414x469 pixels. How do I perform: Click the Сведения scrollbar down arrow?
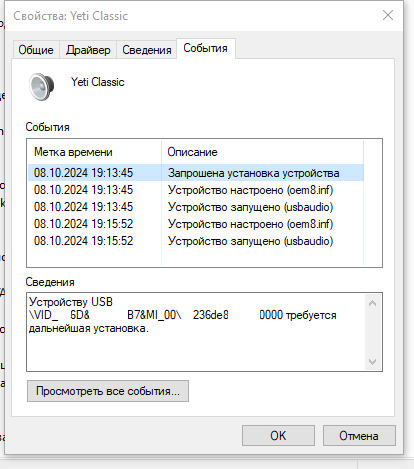point(373,361)
